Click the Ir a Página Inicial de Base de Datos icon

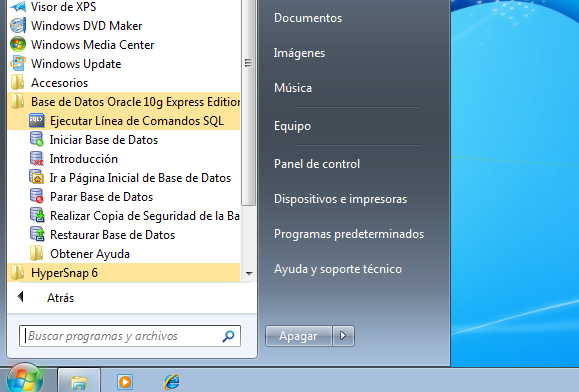pyautogui.click(x=37, y=178)
